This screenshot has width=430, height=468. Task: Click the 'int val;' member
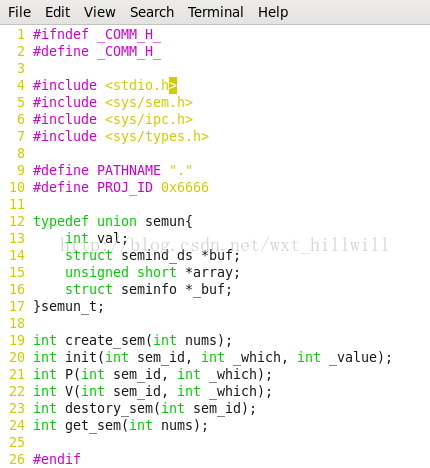click(x=97, y=238)
